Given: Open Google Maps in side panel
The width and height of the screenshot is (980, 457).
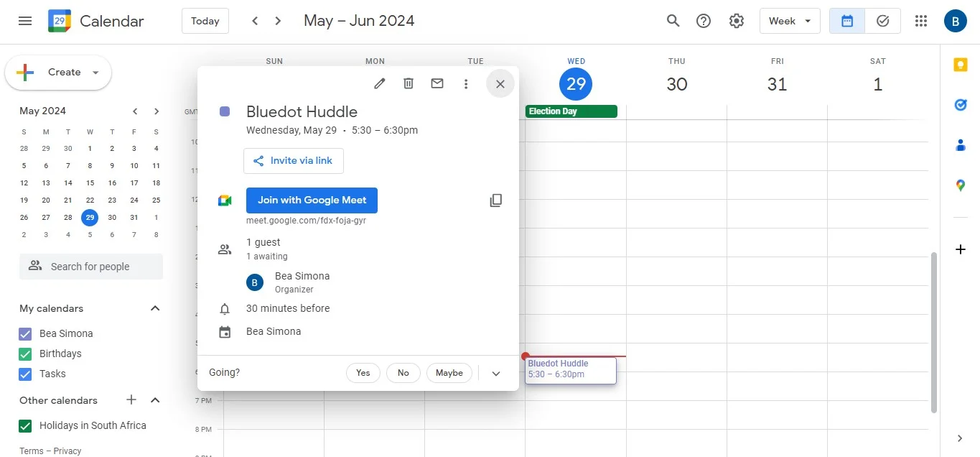Looking at the screenshot, I should click(x=961, y=185).
